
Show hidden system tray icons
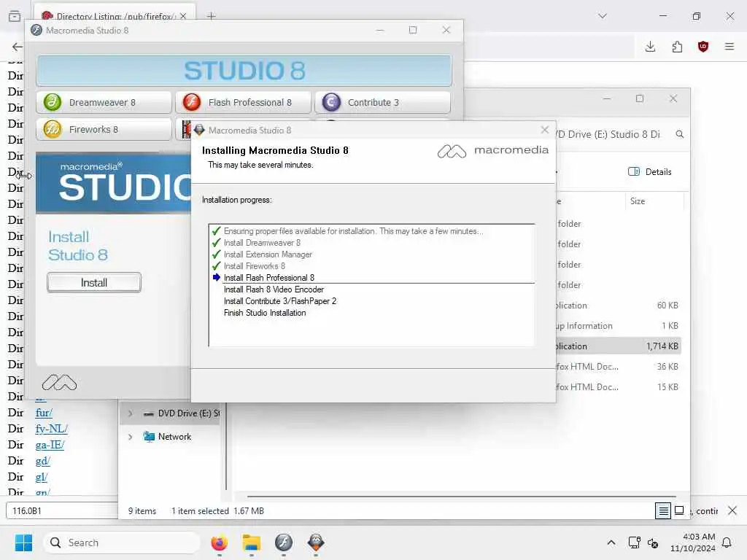(611, 542)
